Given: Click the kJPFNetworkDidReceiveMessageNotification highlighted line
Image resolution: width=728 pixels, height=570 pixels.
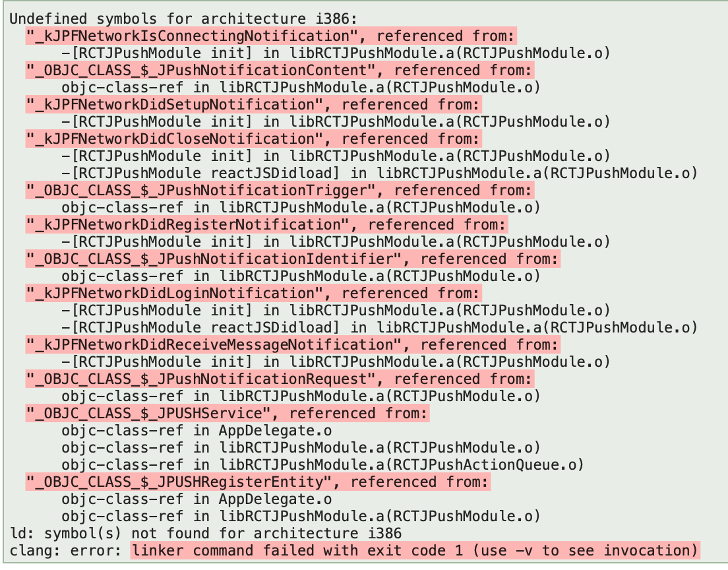Looking at the screenshot, I should pyautogui.click(x=293, y=344).
